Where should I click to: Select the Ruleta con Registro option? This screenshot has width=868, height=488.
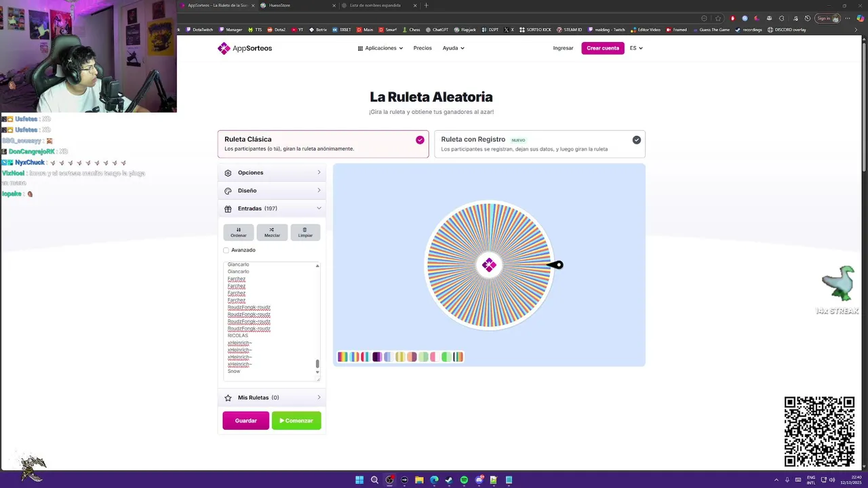(x=540, y=144)
